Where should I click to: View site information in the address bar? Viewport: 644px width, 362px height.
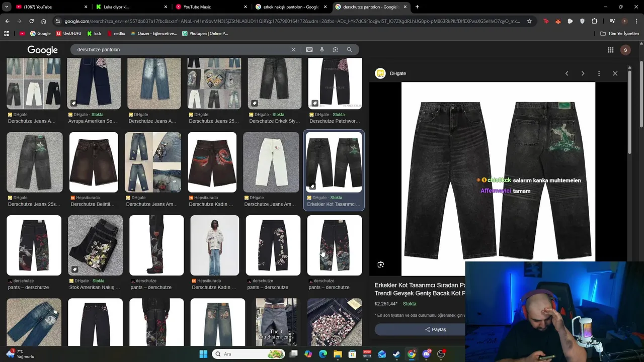coord(58,21)
